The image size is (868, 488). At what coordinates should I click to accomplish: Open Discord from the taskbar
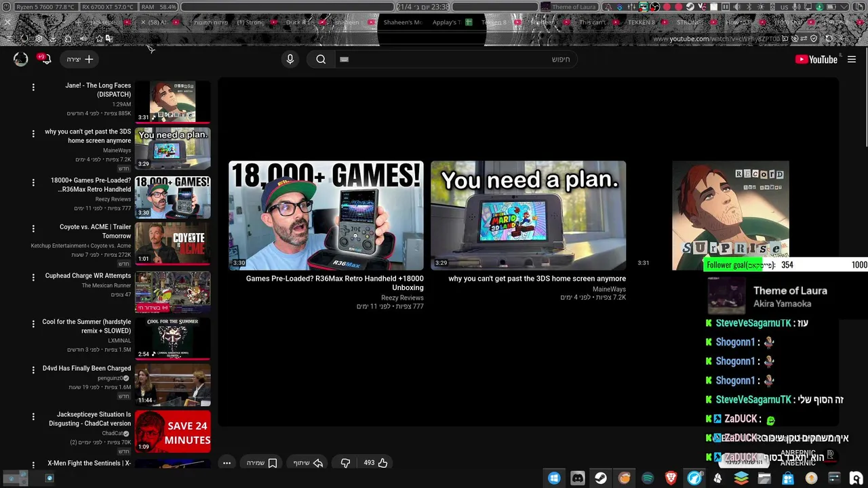578,478
